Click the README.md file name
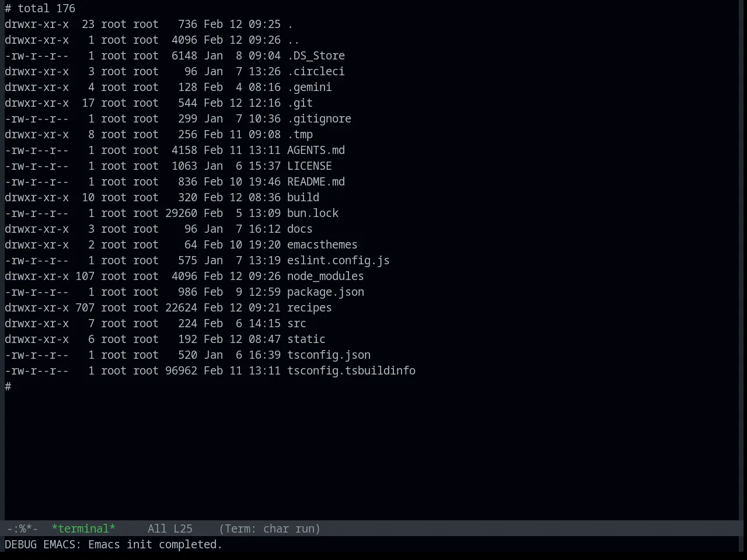Screen dimensions: 747x560 pos(316,181)
